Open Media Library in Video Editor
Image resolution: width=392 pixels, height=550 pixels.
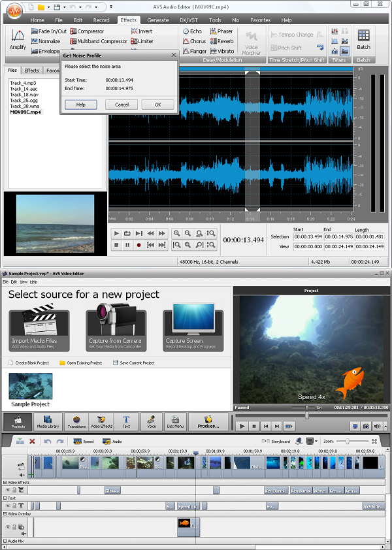[x=48, y=421]
